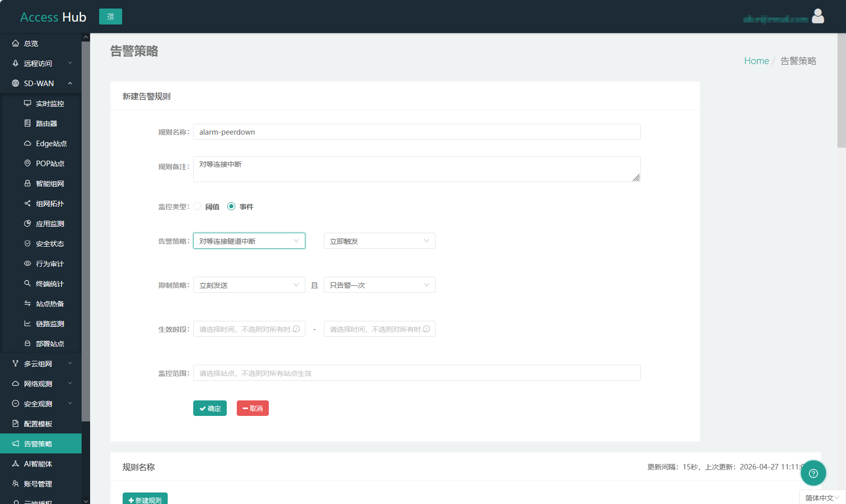Click the 新建规则 button
Screen dimensions: 846x504
click(145, 499)
